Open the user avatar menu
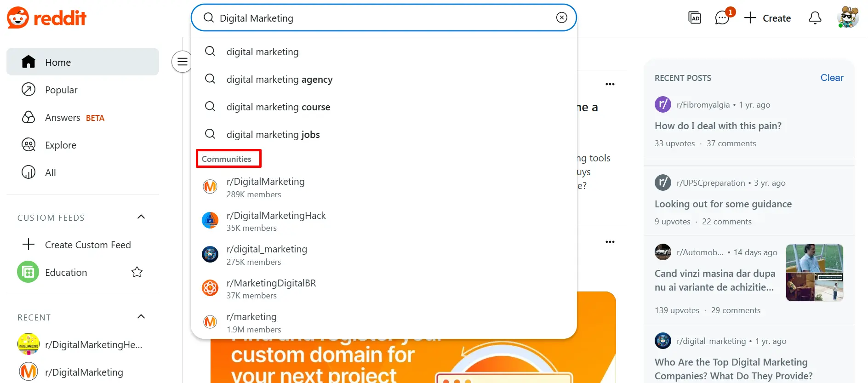This screenshot has height=383, width=868. 848,18
